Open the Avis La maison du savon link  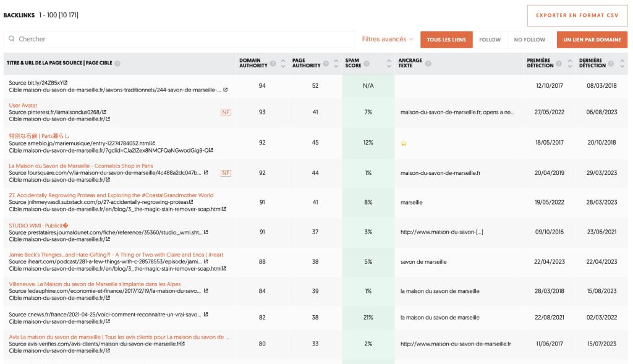119,337
